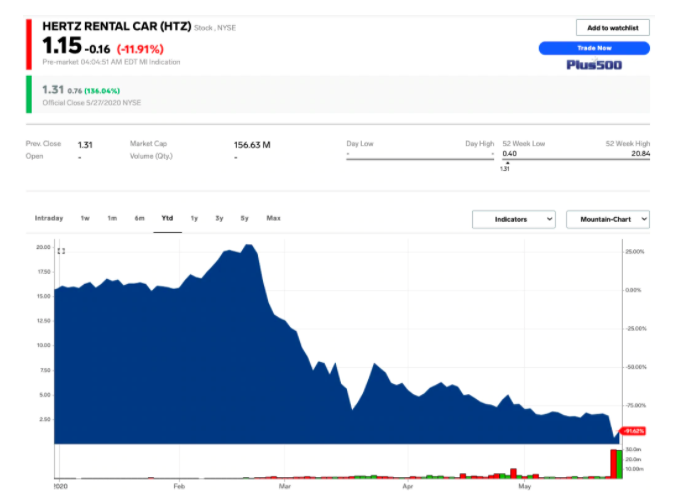
Task: Click the Apr label on the date axis
Action: 407,487
